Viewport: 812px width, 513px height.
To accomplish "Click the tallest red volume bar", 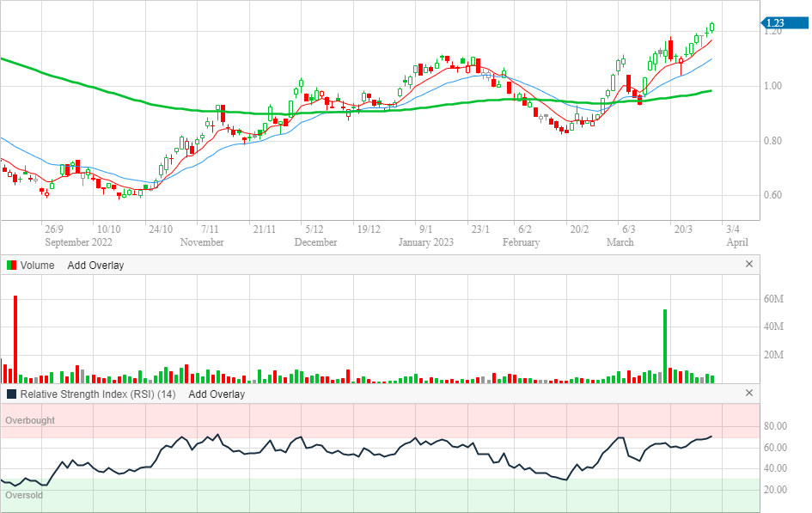I will (x=15, y=339).
